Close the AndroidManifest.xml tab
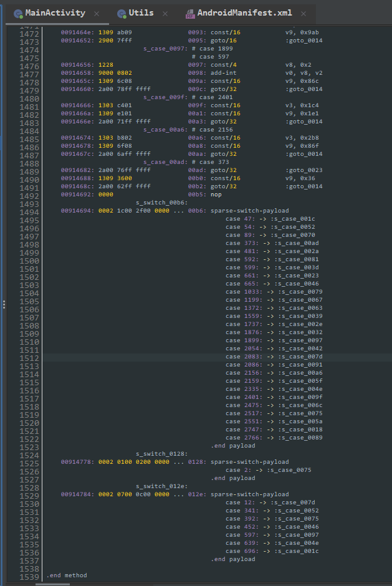 304,14
